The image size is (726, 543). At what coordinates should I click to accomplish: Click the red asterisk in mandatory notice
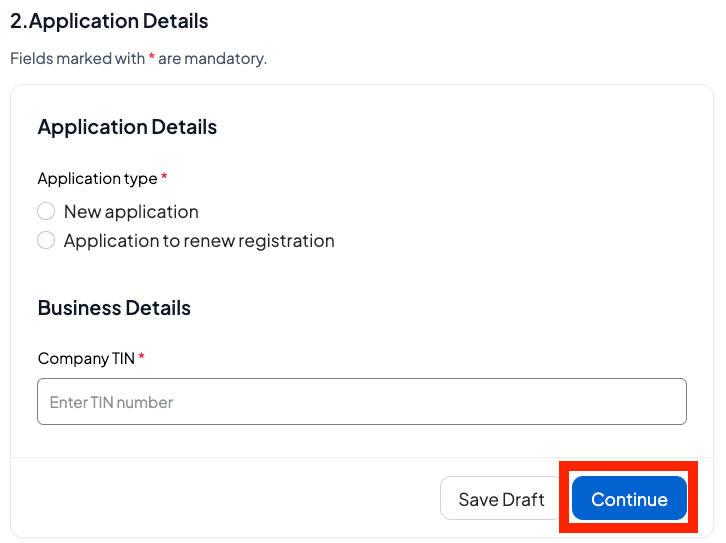point(152,57)
